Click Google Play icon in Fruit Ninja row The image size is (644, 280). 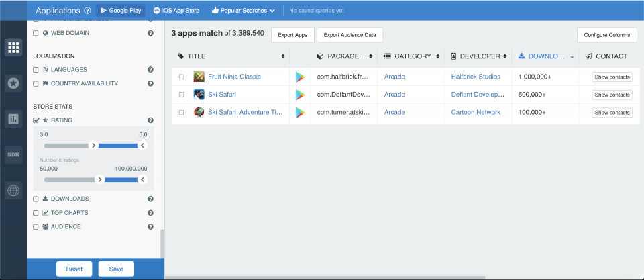(301, 77)
